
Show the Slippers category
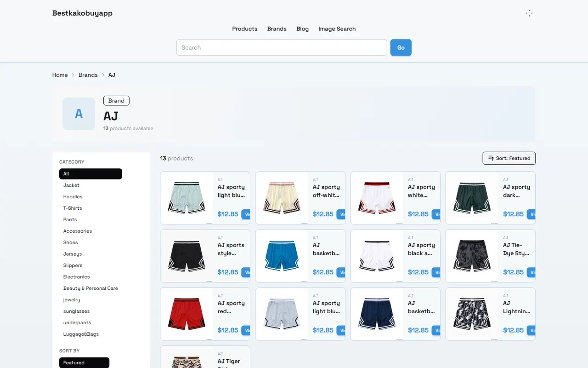pyautogui.click(x=73, y=266)
